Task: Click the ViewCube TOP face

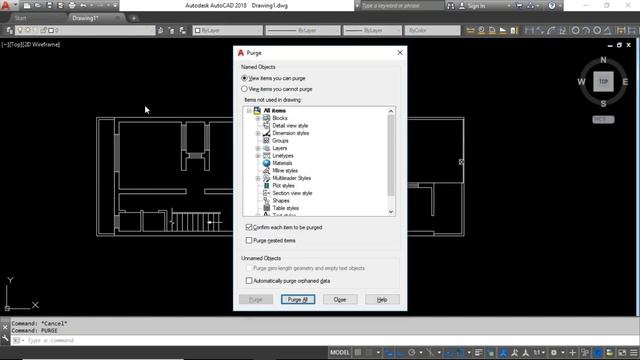Action: (603, 81)
